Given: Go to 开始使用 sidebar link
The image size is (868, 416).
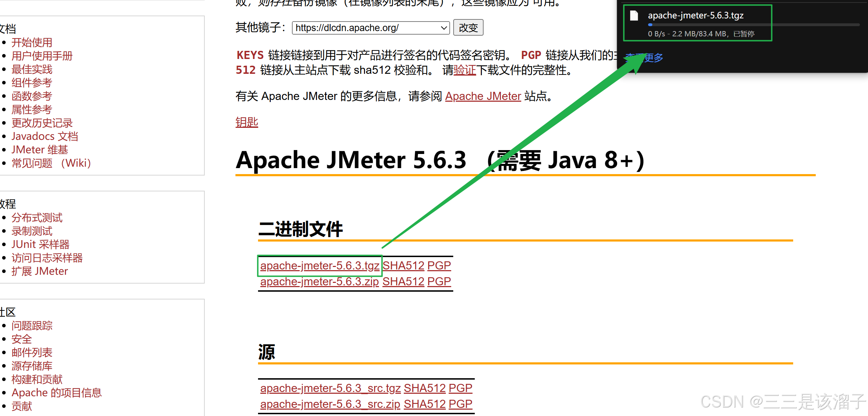Looking at the screenshot, I should [32, 42].
